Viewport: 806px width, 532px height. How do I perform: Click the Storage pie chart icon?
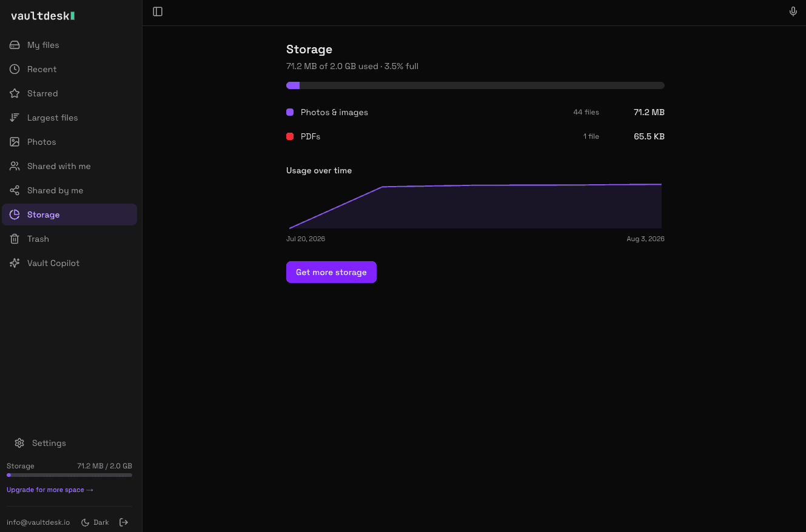click(15, 214)
